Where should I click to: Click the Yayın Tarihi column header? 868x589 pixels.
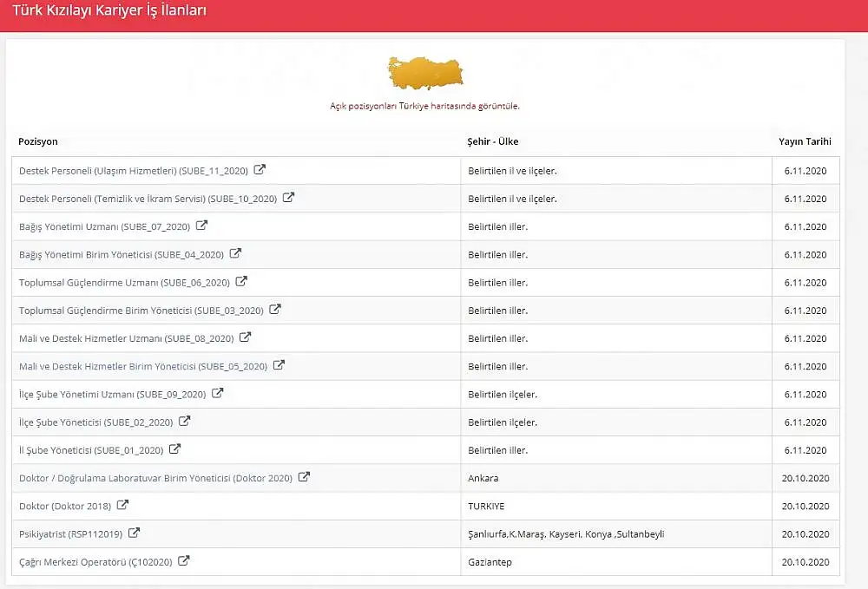point(805,141)
